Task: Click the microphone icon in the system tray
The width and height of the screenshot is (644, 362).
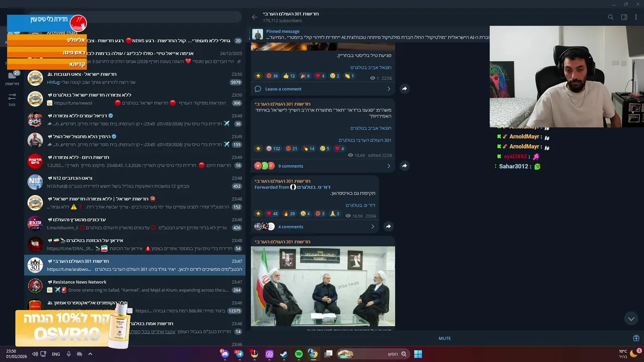Action: pyautogui.click(x=68, y=354)
